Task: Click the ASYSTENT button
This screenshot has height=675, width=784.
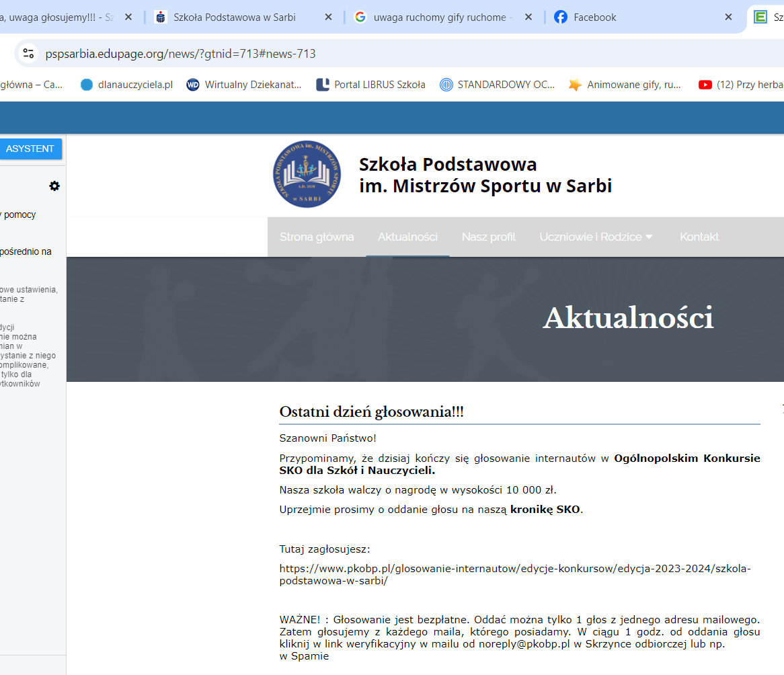Action: (x=30, y=149)
